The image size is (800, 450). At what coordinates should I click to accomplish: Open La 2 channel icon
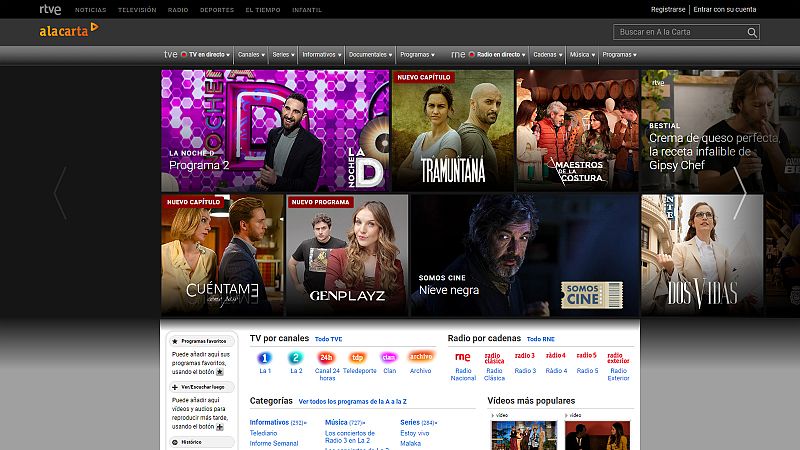click(x=296, y=358)
